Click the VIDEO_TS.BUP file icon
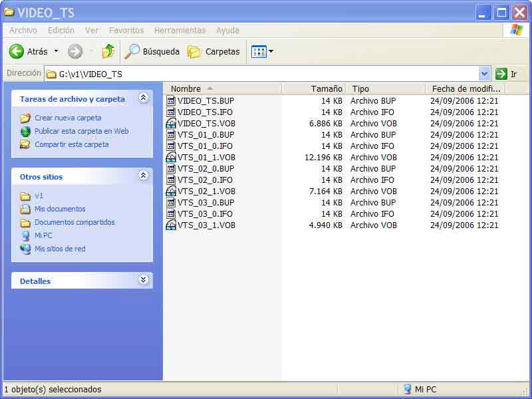This screenshot has height=399, width=532. 172,101
